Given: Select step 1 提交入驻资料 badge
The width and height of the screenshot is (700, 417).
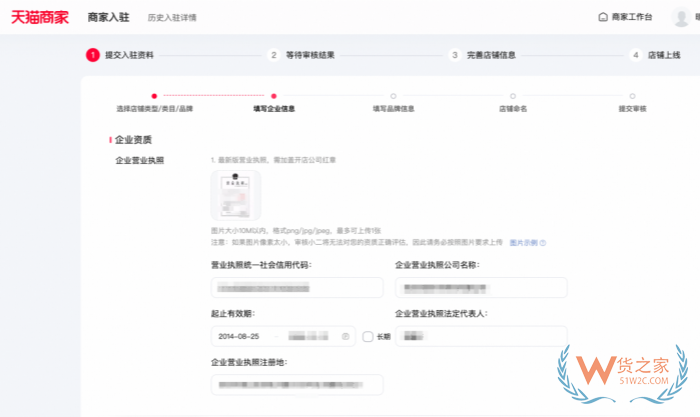Looking at the screenshot, I should pyautogui.click(x=93, y=55).
